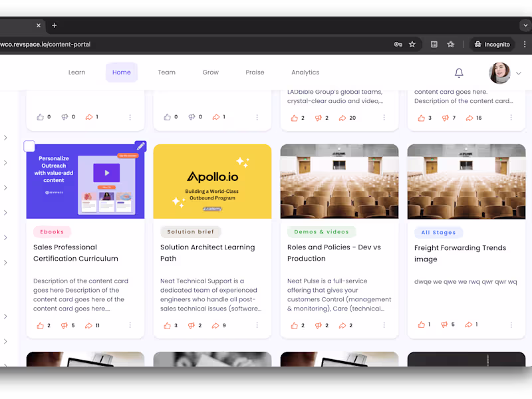Click megaphone icon on Solution Architect card
The image size is (532, 399).
click(192, 326)
